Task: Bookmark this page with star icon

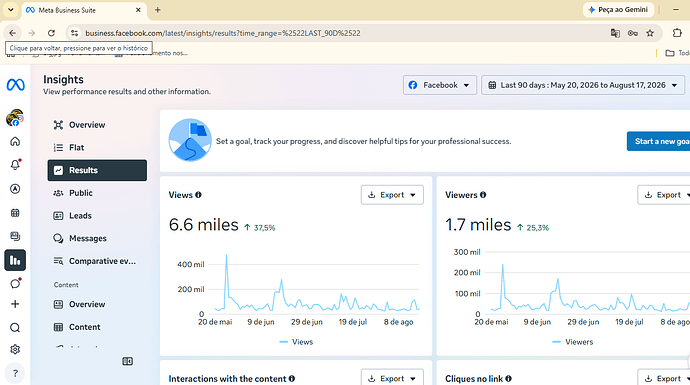Action: point(650,33)
